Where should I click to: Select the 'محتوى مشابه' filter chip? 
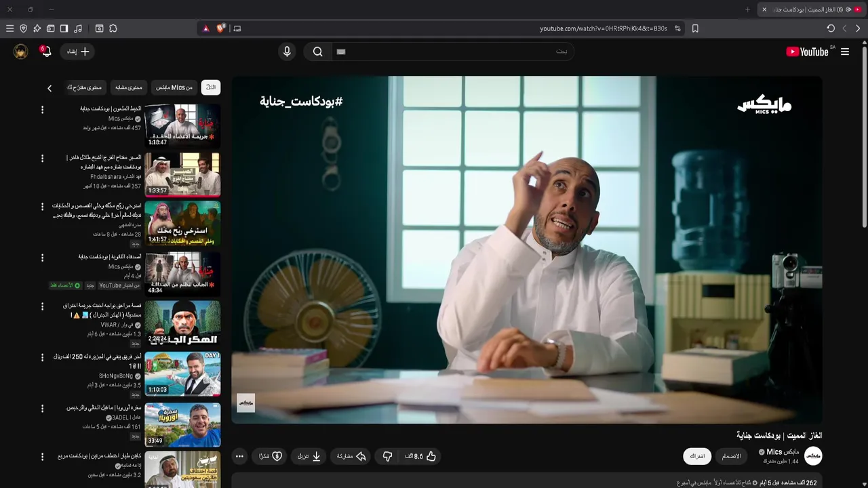point(129,87)
